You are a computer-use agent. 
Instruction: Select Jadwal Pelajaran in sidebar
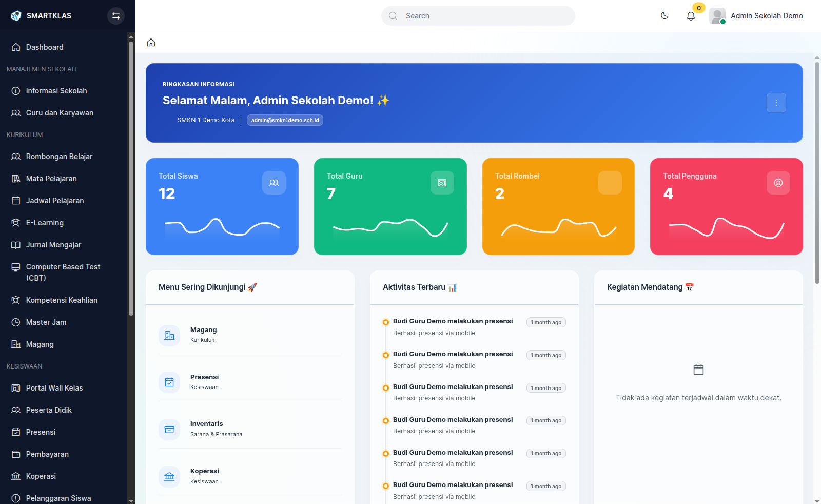pyautogui.click(x=64, y=201)
